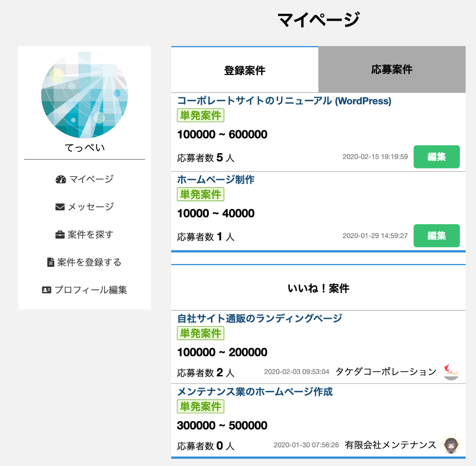Click the タケダコーポレーション company avatar icon
The width and height of the screenshot is (476, 466).
(x=451, y=372)
